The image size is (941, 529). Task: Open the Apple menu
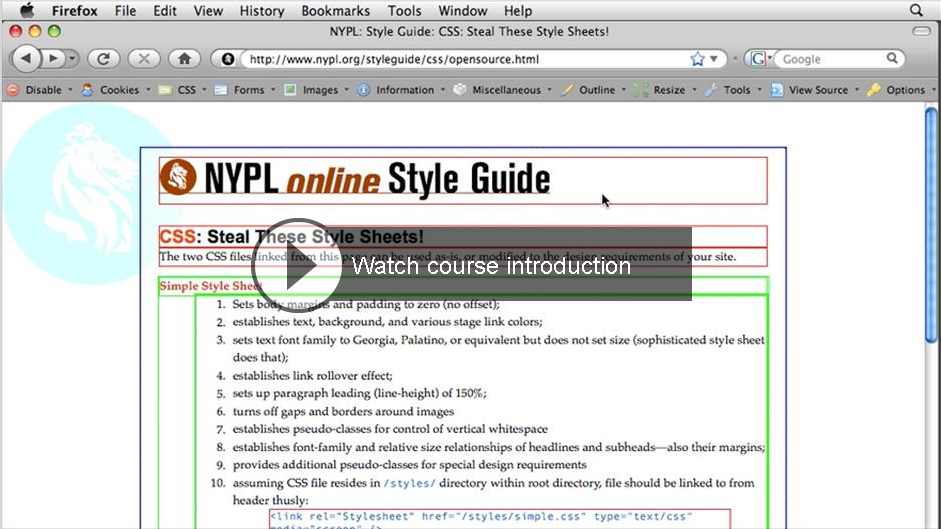[x=27, y=11]
